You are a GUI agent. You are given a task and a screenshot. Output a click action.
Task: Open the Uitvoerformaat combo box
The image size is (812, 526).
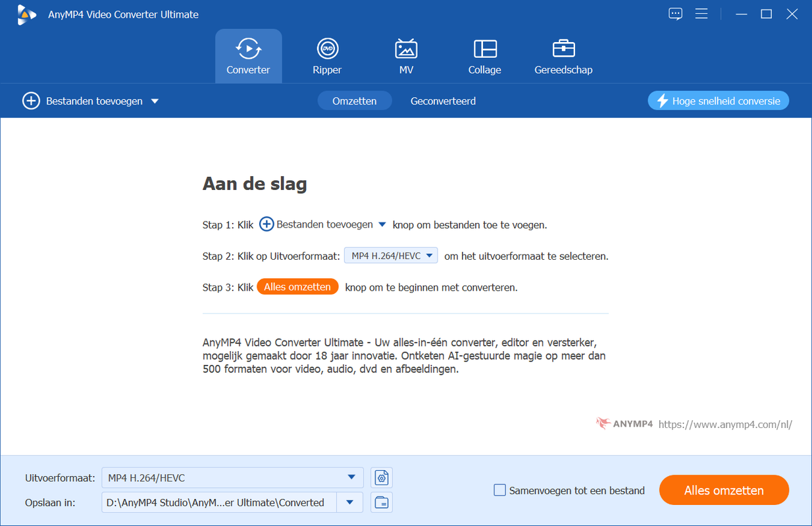click(x=232, y=478)
